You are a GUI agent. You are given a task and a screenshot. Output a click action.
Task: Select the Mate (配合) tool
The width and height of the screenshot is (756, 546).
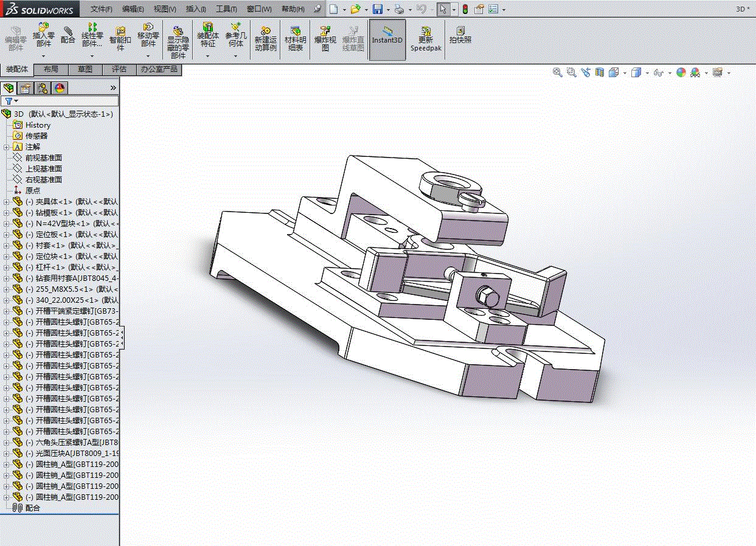point(68,33)
